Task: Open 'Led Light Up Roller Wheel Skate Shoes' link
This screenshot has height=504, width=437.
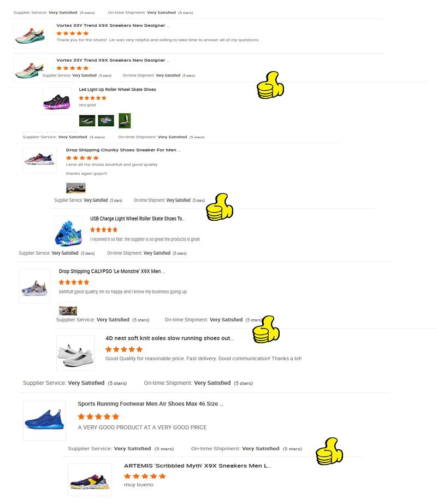Action: point(117,89)
